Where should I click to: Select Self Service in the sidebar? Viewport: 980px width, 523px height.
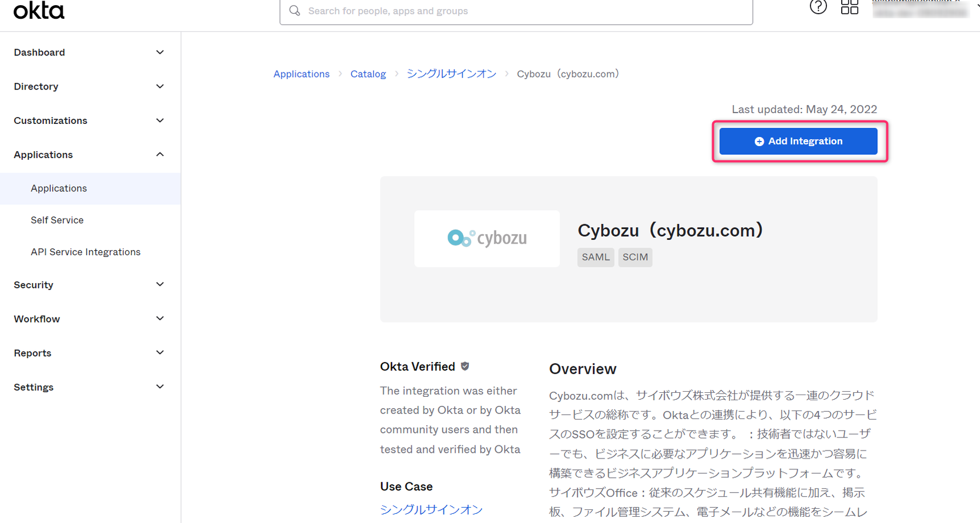pyautogui.click(x=57, y=220)
